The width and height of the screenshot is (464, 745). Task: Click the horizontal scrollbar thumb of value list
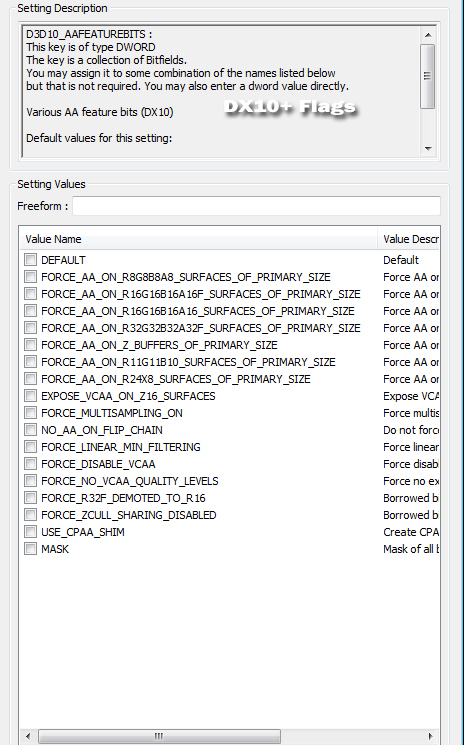coord(159,736)
